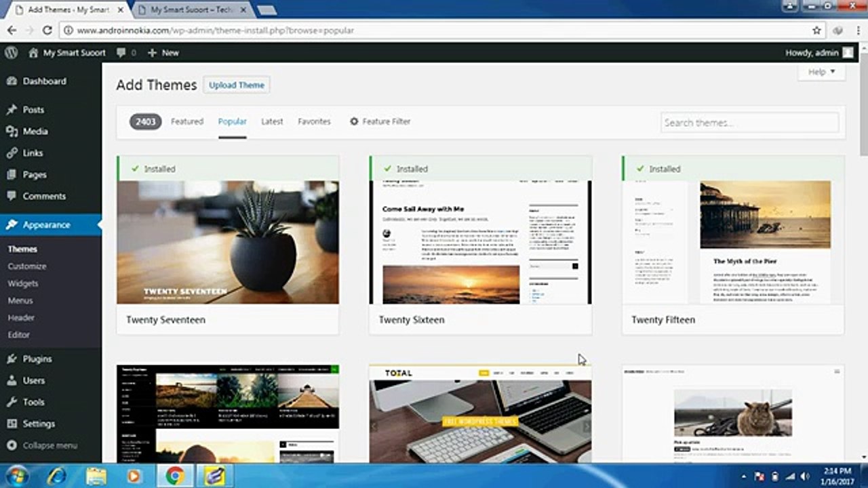Open Twenty Sixteen theme preview

[480, 242]
